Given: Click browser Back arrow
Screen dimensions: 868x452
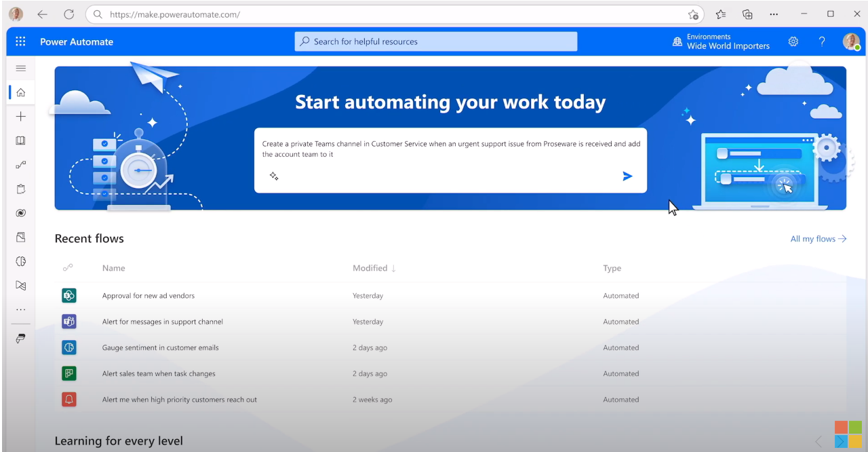Looking at the screenshot, I should click(42, 14).
